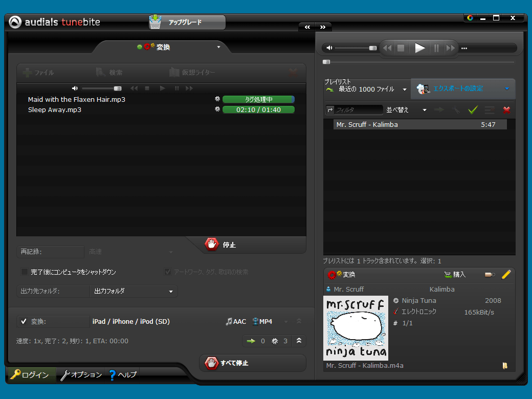Edit track tags with the yellow pencil icon
This screenshot has height=399, width=532.
[506, 274]
